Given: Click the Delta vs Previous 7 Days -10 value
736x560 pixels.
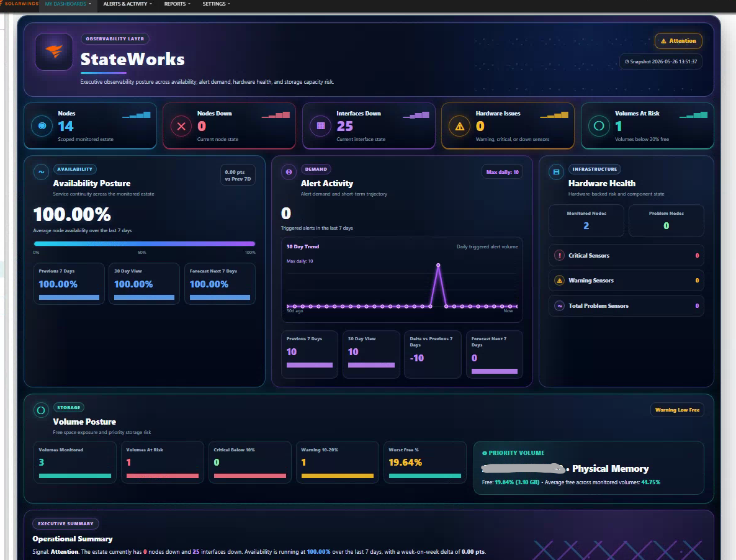Looking at the screenshot, I should click(417, 358).
